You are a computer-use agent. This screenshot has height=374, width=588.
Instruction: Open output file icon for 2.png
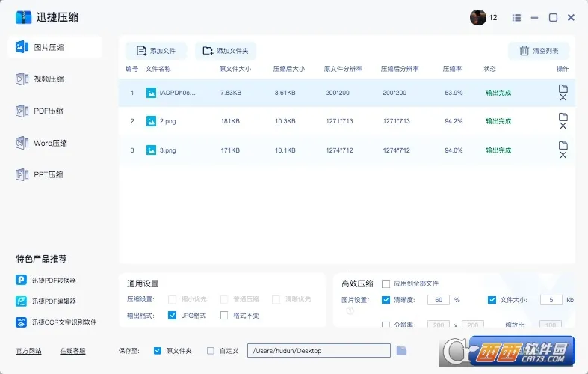click(563, 117)
